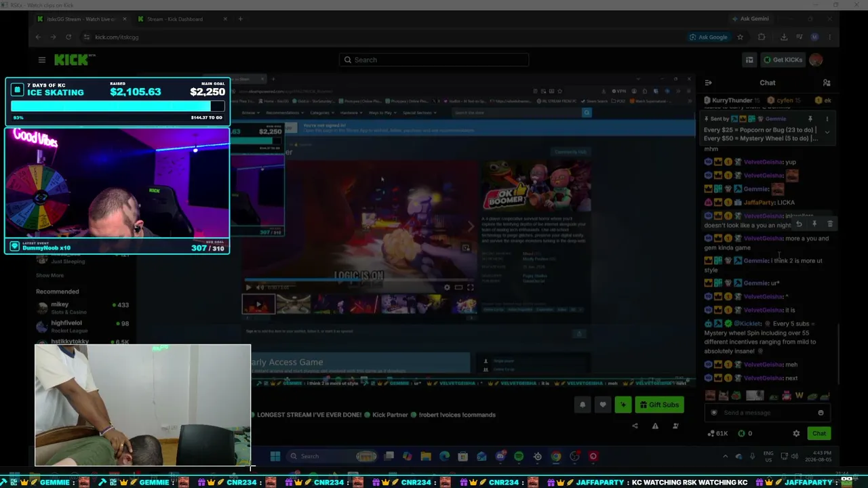
Task: Follow channel with the heart button
Action: point(603,405)
